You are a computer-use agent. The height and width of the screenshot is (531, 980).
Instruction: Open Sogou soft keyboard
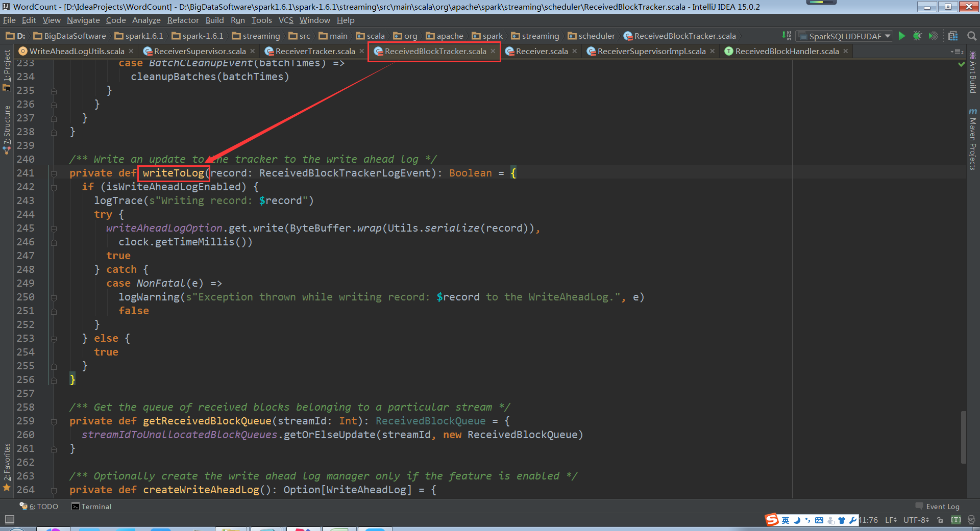click(x=819, y=520)
